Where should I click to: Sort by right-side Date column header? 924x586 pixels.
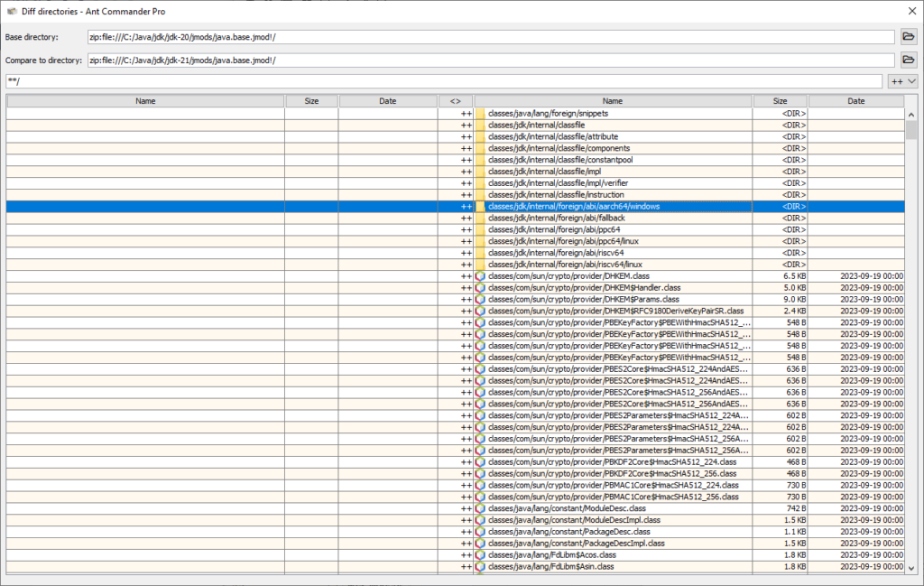[x=856, y=101]
